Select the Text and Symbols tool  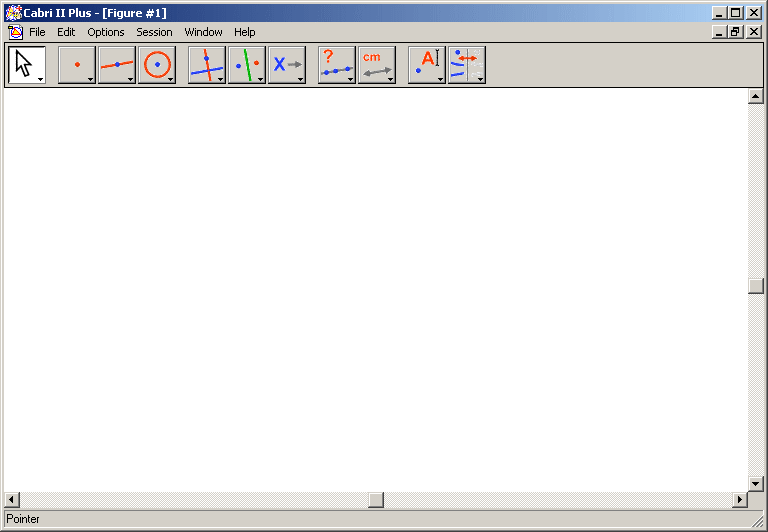pos(427,65)
